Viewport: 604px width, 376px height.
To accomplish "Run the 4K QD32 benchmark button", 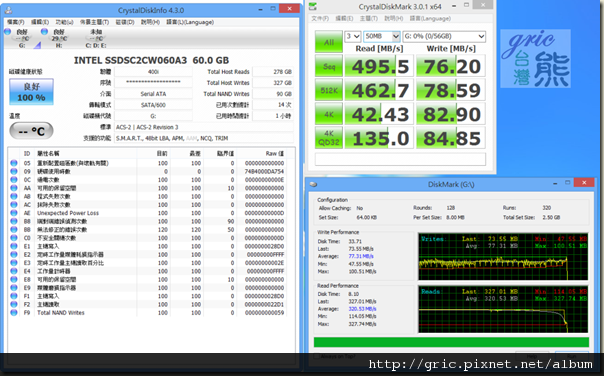I will coord(329,138).
